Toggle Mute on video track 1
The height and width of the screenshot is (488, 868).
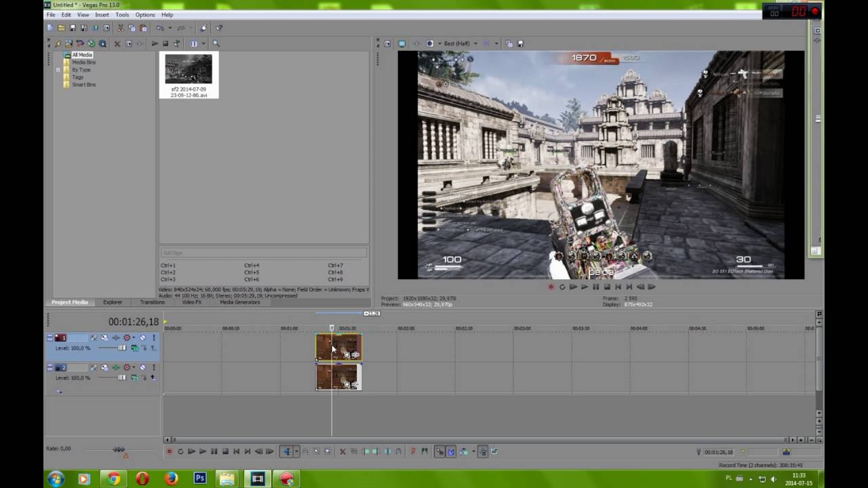click(142, 338)
